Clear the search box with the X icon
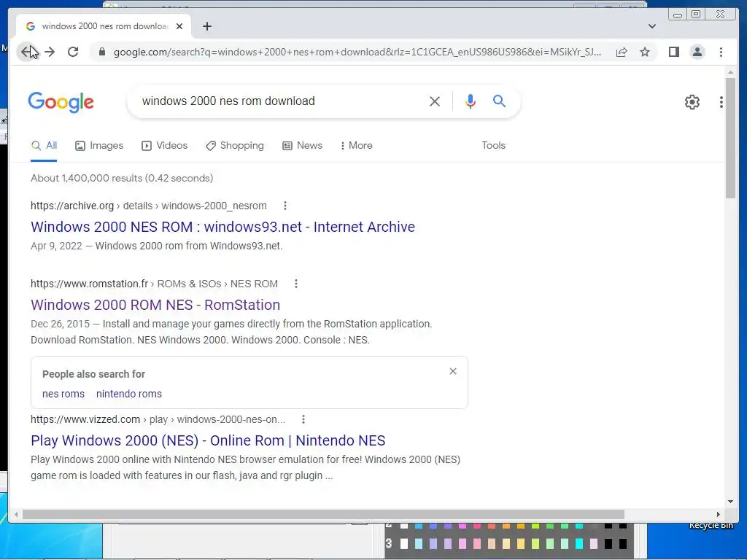Image resolution: width=747 pixels, height=560 pixels. [435, 101]
